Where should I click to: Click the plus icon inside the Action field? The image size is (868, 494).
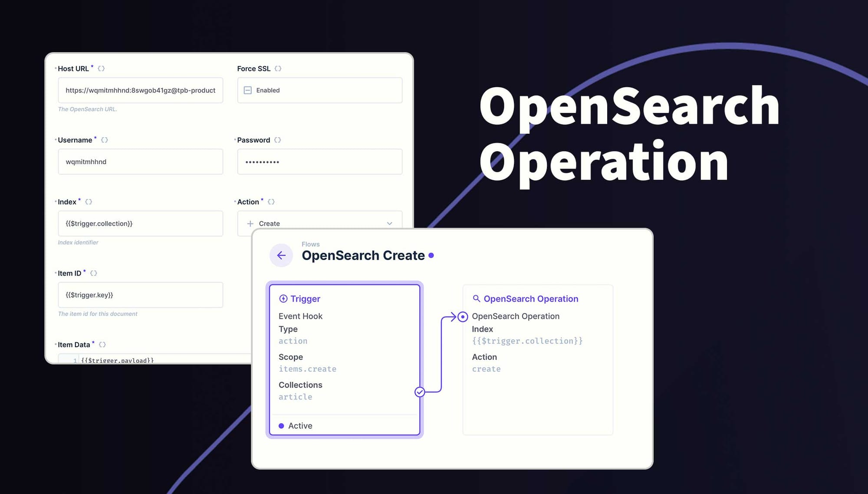click(x=250, y=223)
